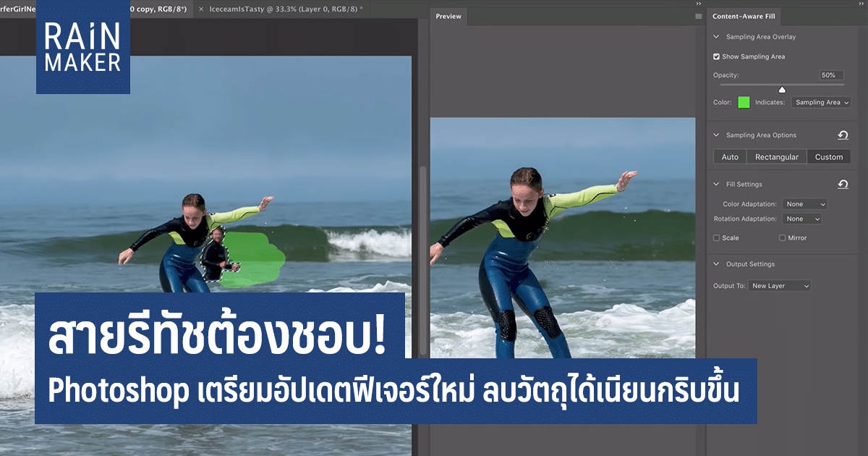Reset Fill Settings to defaults
This screenshot has width=868, height=456.
(x=843, y=185)
